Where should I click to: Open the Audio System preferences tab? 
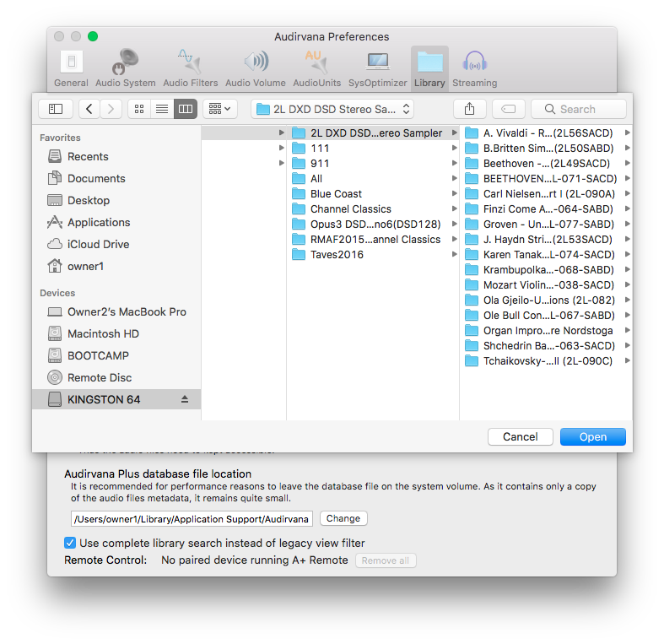pyautogui.click(x=126, y=68)
